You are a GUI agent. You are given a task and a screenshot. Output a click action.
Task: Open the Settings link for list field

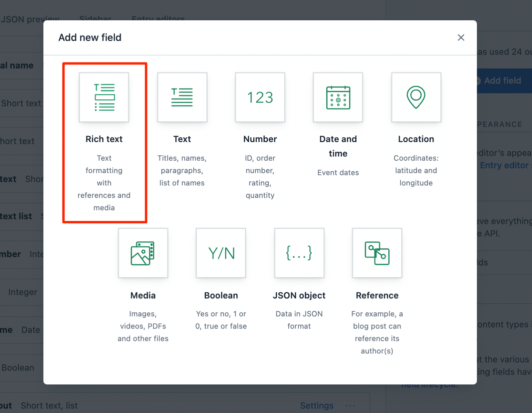point(316,405)
